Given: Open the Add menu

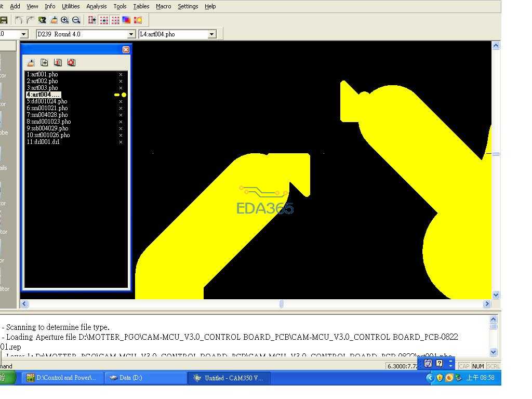Looking at the screenshot, I should [x=15, y=6].
